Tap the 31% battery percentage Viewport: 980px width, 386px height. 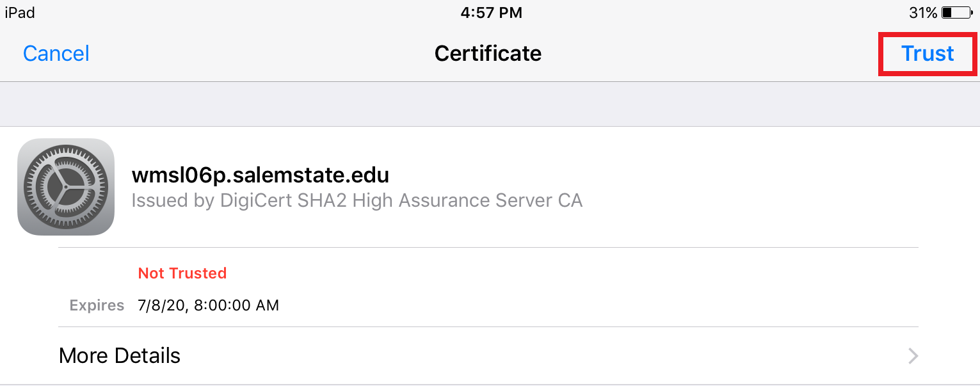[x=923, y=12]
